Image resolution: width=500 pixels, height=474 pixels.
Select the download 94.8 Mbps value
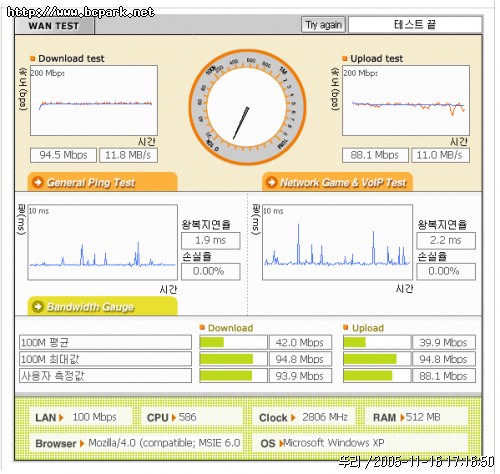[x=300, y=359]
